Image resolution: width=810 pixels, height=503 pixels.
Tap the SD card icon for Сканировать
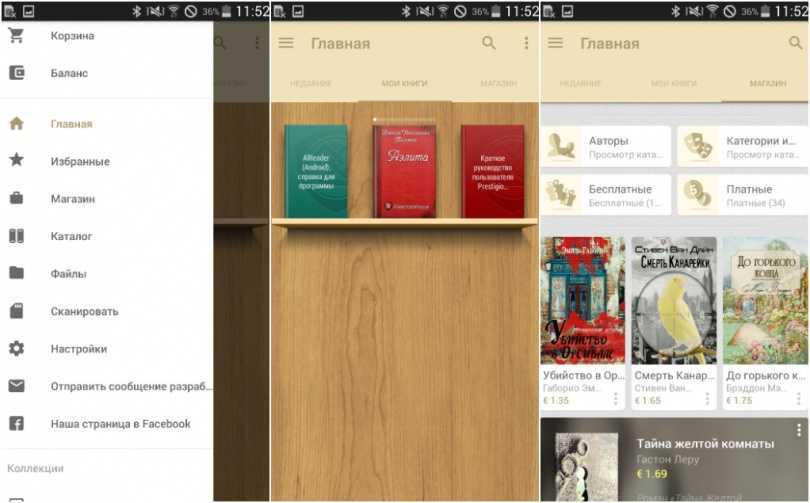click(x=16, y=311)
